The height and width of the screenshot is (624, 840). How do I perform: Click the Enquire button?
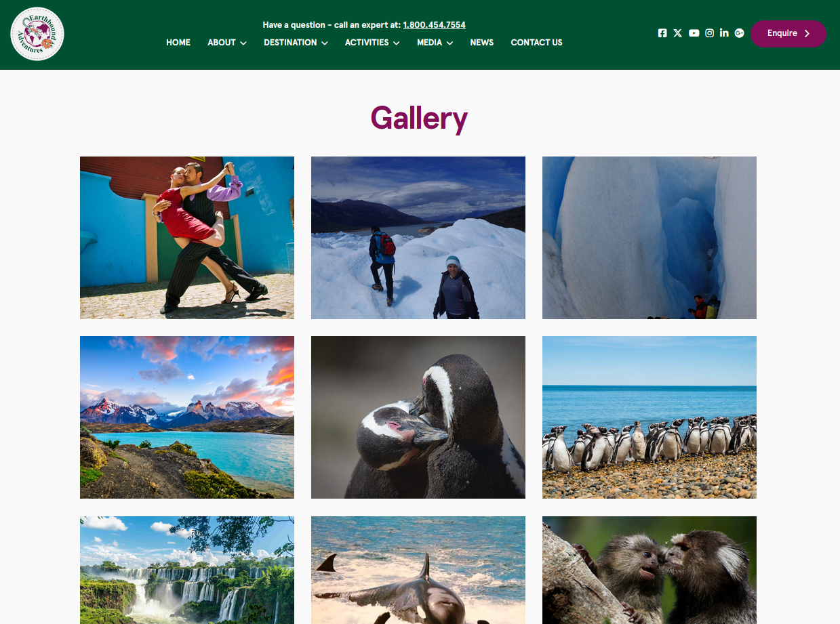click(x=788, y=33)
